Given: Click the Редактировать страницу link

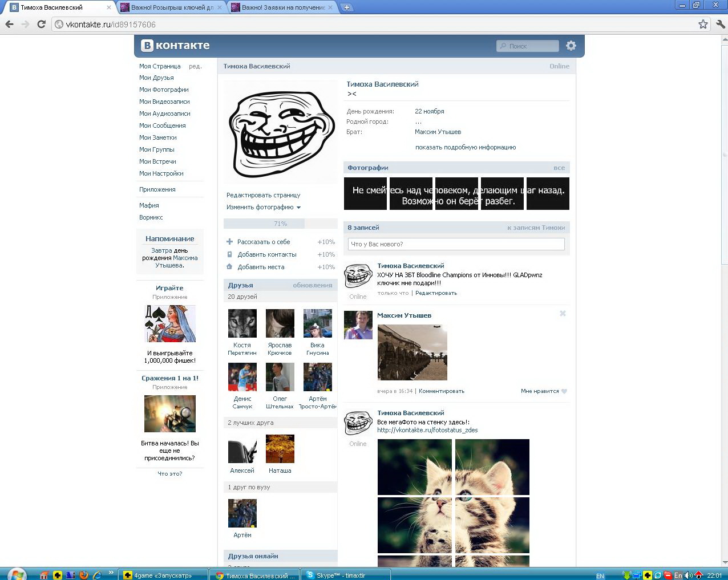Looking at the screenshot, I should point(263,195).
